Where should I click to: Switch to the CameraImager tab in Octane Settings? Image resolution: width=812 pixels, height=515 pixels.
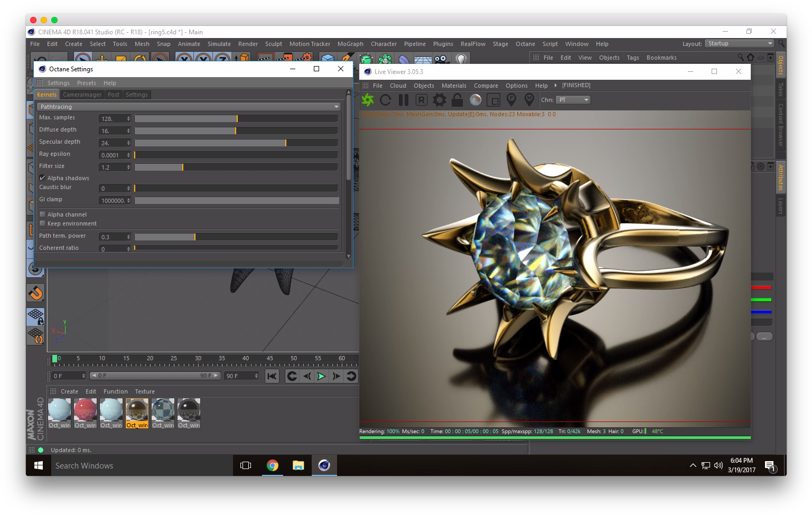[x=82, y=94]
